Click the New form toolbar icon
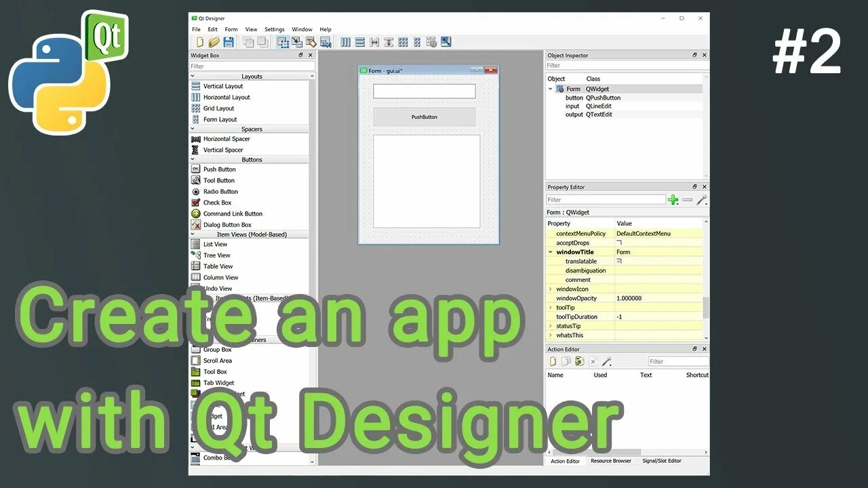 (200, 42)
